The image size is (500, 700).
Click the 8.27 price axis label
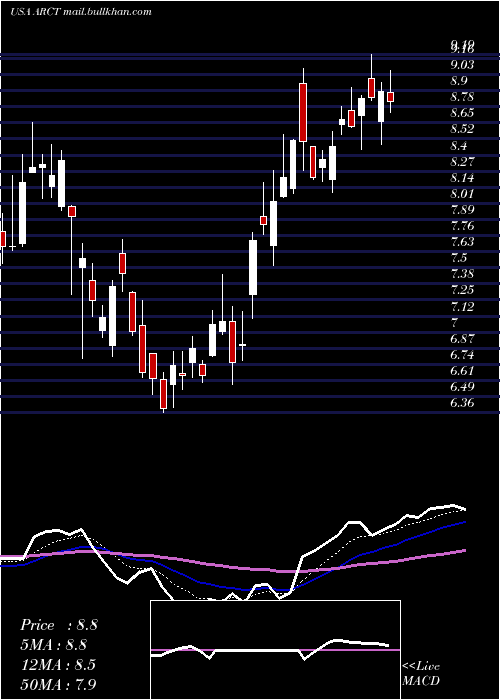462,161
